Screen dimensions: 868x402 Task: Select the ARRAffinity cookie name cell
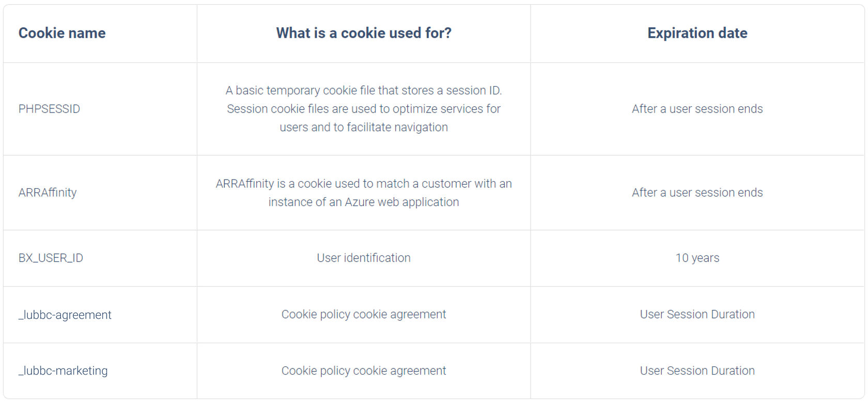(48, 192)
